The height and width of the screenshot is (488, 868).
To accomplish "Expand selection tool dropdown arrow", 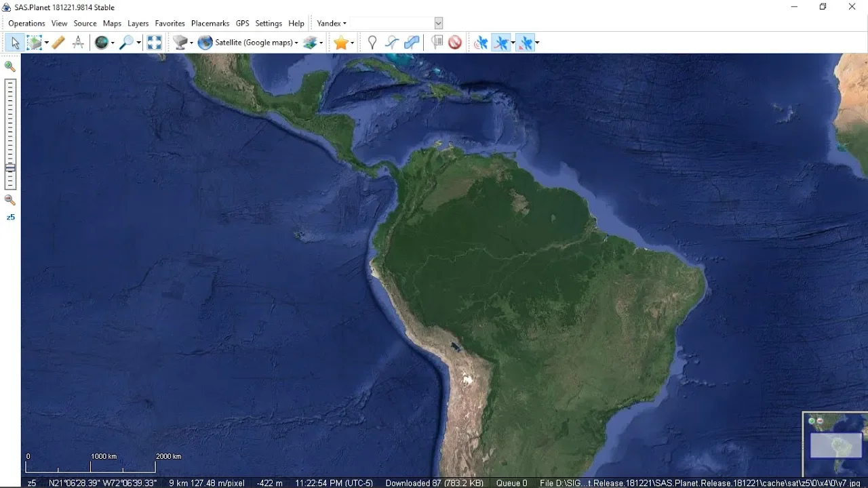I will (x=46, y=43).
